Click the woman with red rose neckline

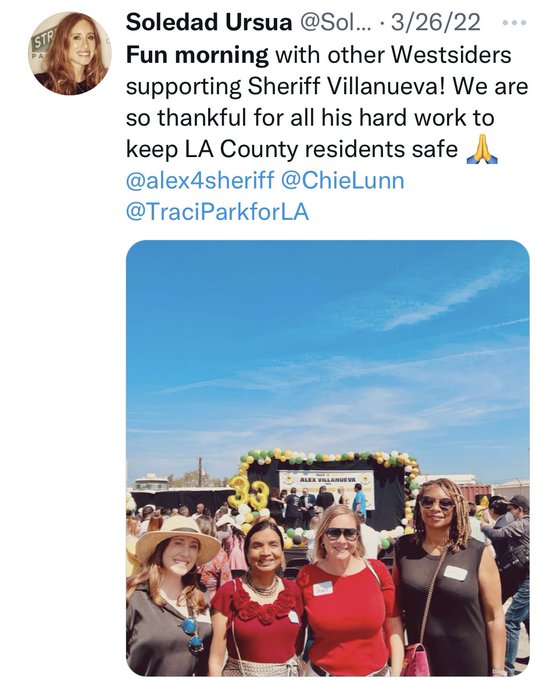(256, 601)
